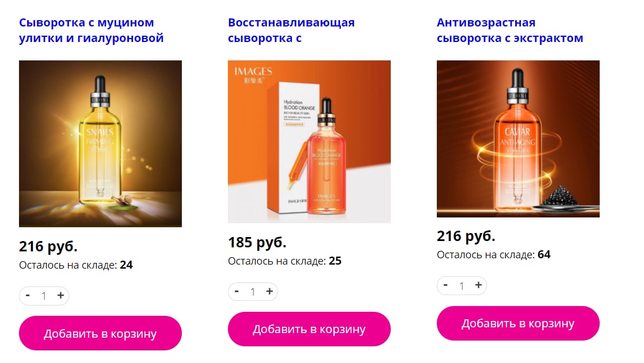
Task: View the Images Blood Orange serum photo
Action: 309,142
